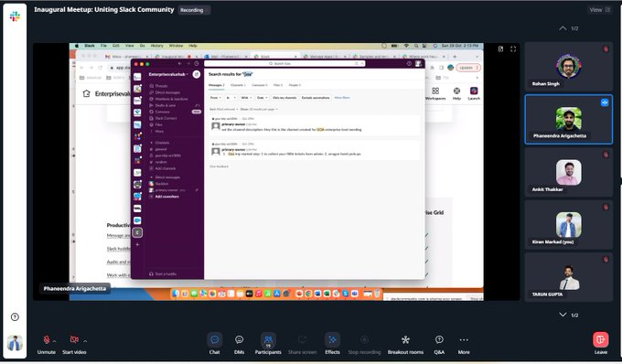Open DMs from the meeting toolbar
This screenshot has width=622, height=364.
(240, 343)
